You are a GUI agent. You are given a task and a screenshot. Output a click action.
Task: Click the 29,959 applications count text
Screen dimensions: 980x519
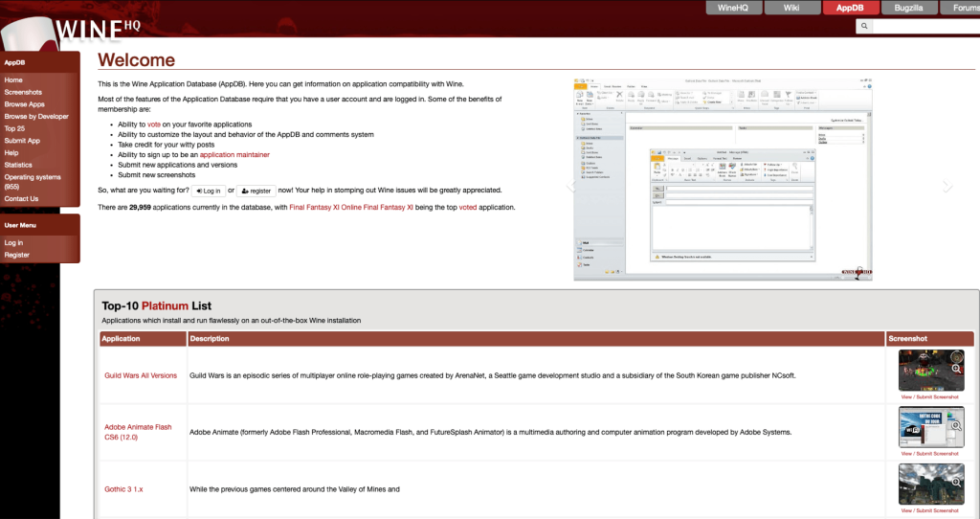pos(140,208)
